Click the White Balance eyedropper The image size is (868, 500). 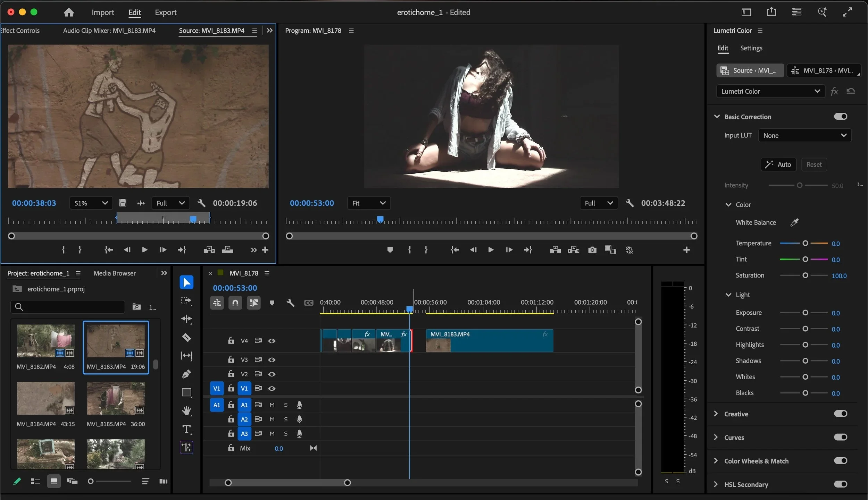pos(794,222)
